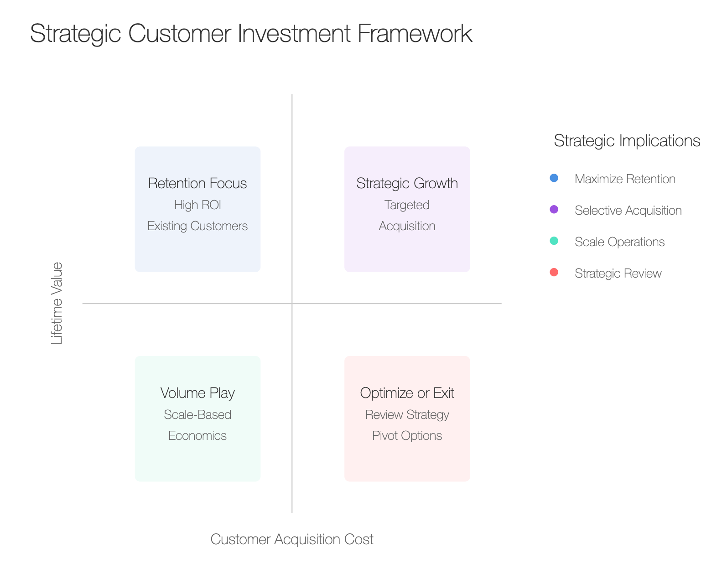Click the Scale-Based text in Volume Play
Viewport: 722px width, 588px height.
(x=197, y=415)
